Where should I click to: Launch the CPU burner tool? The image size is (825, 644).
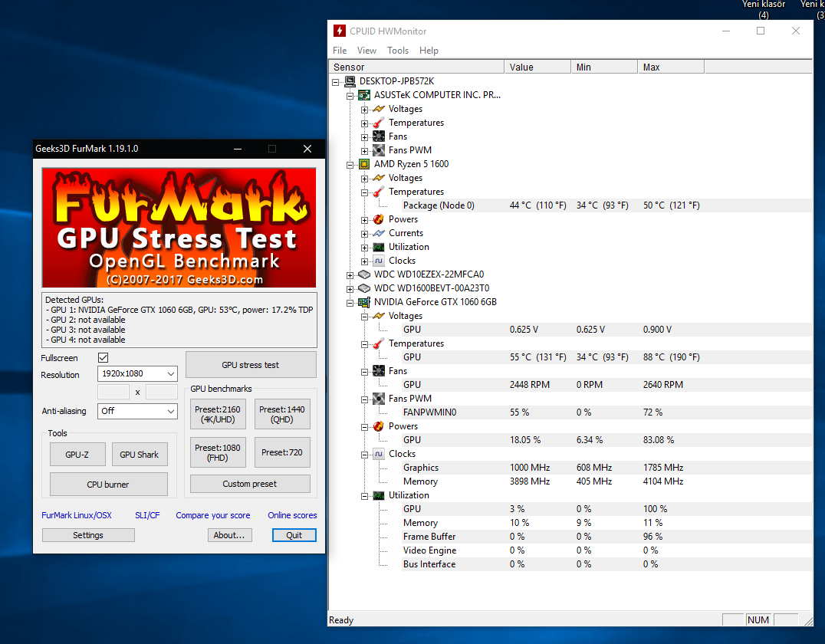pos(108,484)
